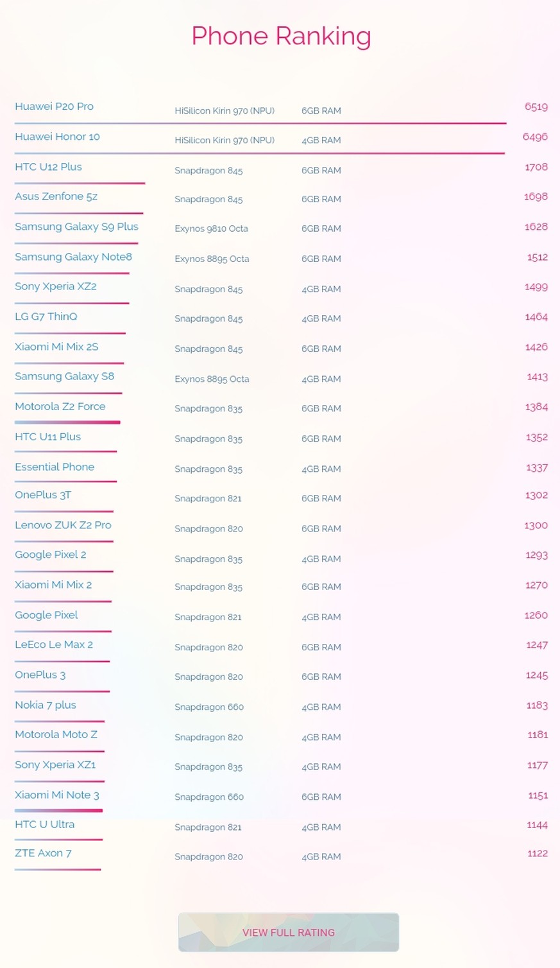Open Asus Zenfone 5z details
Viewport: 560px width, 968px height.
(x=56, y=196)
